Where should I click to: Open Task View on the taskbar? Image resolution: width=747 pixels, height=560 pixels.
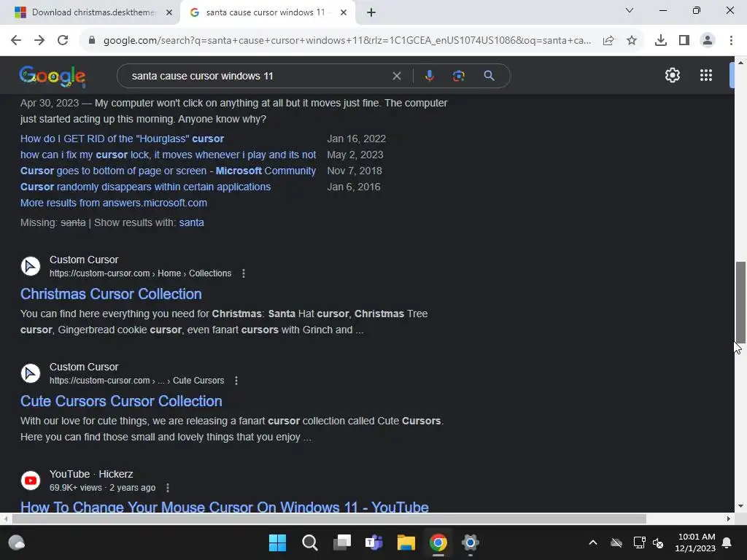[x=341, y=542]
